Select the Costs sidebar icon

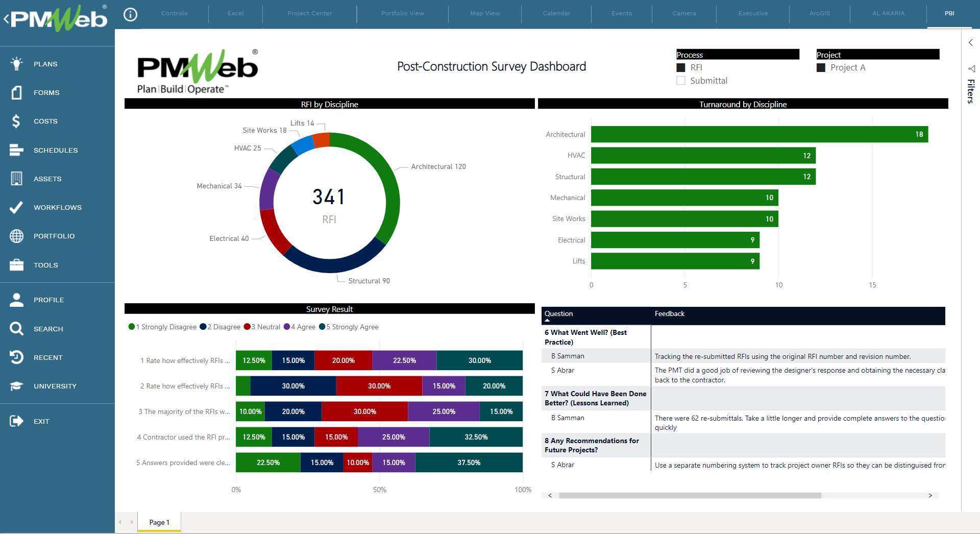pos(15,121)
